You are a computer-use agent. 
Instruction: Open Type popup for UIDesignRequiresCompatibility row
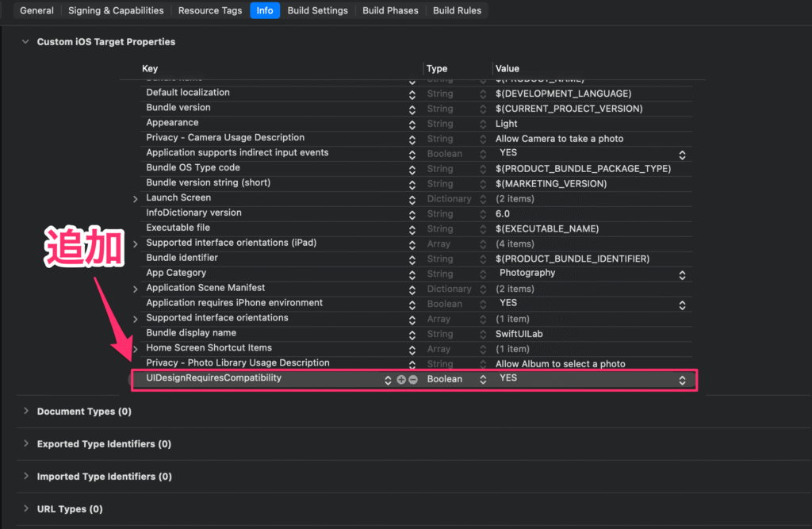coord(482,380)
